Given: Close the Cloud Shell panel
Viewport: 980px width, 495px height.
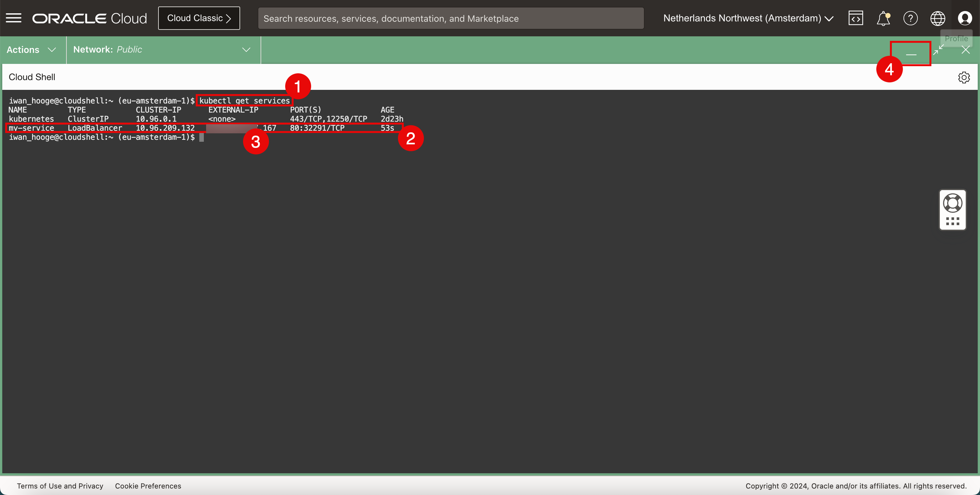Looking at the screenshot, I should (x=965, y=50).
